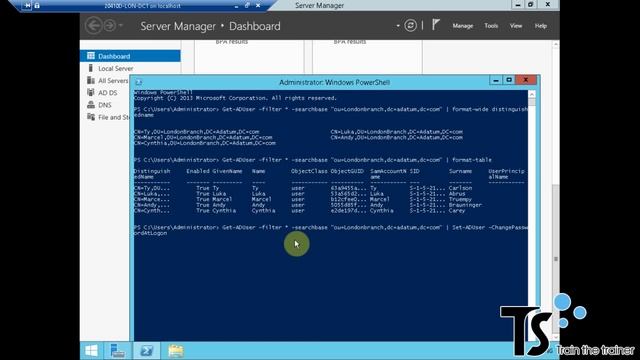Click the Set-ADUser command line in PowerShell
This screenshot has height=360, width=640.
click(331, 230)
